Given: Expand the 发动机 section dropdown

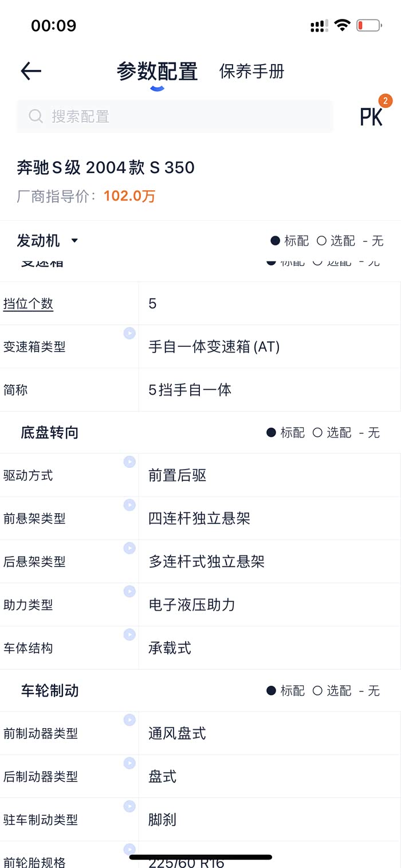Looking at the screenshot, I should [x=74, y=241].
